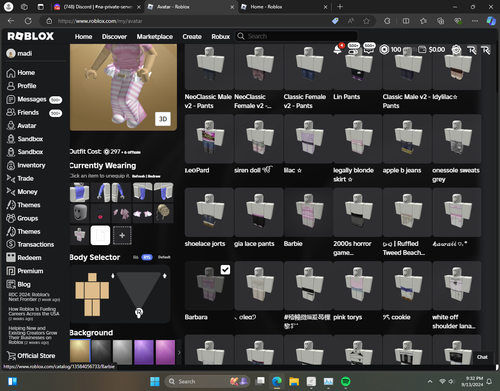Image resolution: width=500 pixels, height=391 pixels.
Task: Show hidden system tray icons
Action: pos(430,382)
